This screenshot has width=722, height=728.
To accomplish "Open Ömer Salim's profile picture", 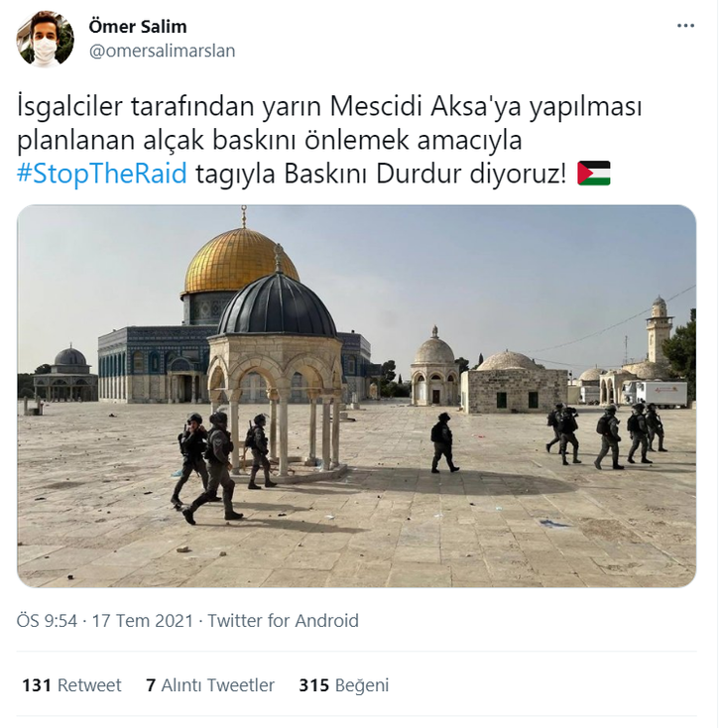I will point(45,39).
